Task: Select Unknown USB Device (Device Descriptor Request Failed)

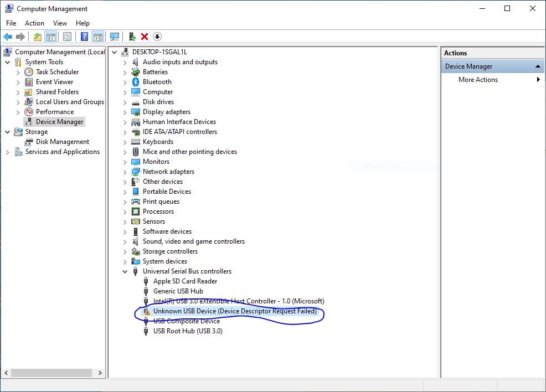Action: click(x=235, y=311)
